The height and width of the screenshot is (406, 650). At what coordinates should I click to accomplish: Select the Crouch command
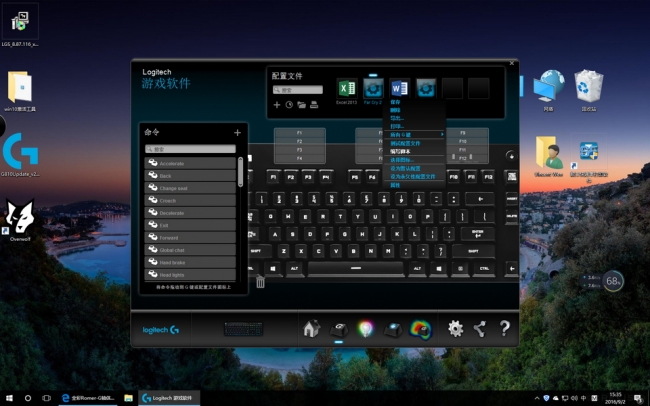coord(190,200)
